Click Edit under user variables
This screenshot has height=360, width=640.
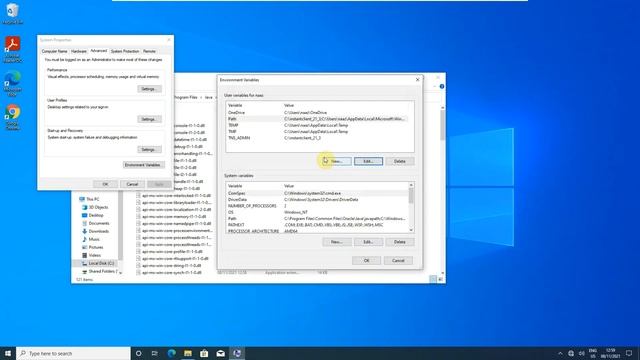click(x=368, y=161)
